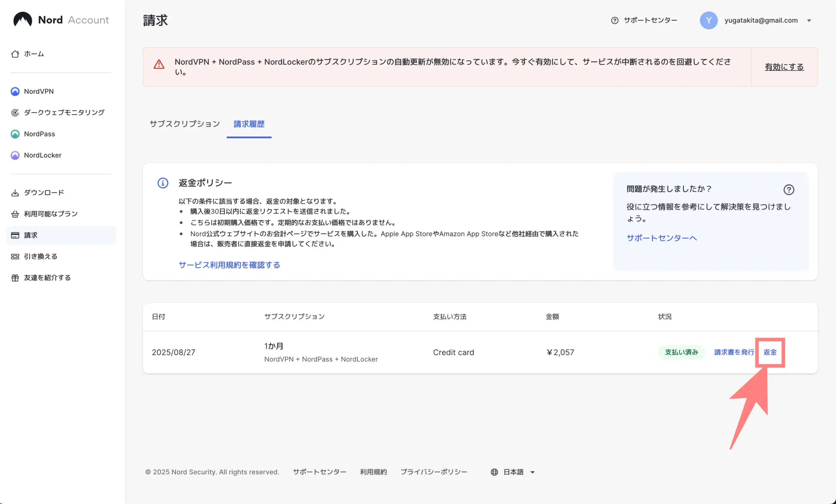Click the 友達を紹介する gift icon

click(x=15, y=278)
